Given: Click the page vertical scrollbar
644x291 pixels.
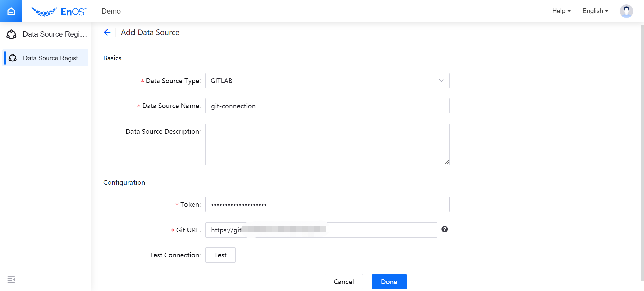Looking at the screenshot, I should 642,153.
